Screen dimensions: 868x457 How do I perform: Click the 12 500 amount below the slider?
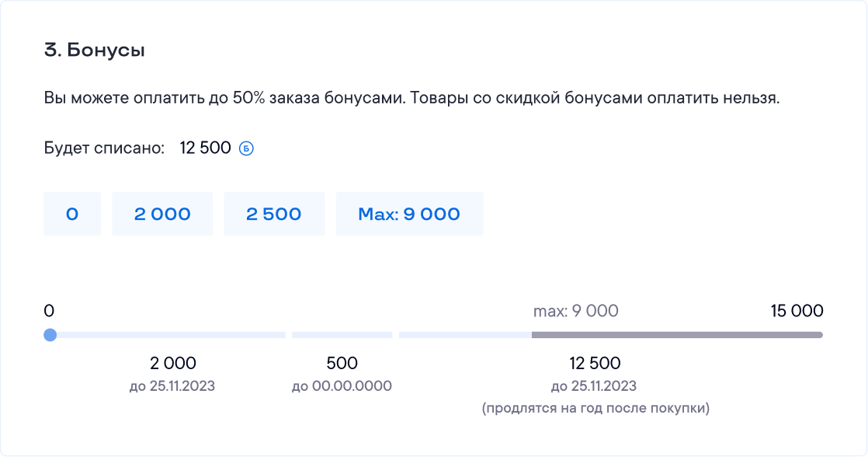(595, 363)
